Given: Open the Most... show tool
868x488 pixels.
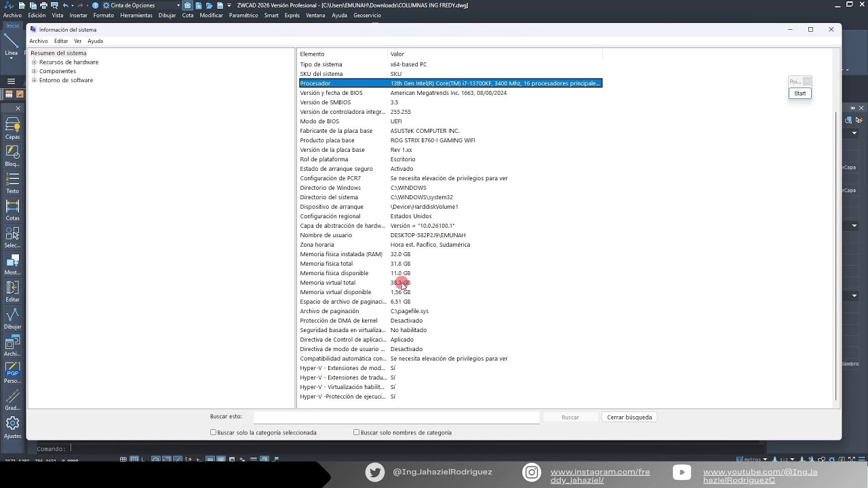Looking at the screenshot, I should (x=12, y=264).
